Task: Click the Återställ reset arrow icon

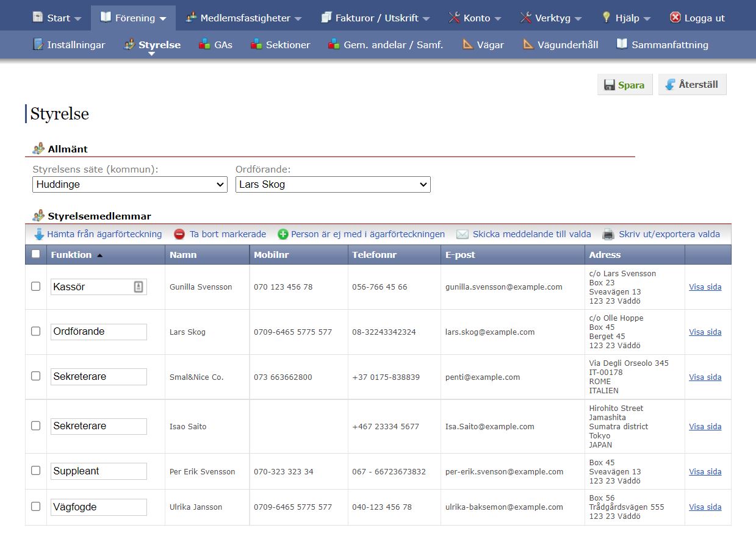Action: coord(671,85)
